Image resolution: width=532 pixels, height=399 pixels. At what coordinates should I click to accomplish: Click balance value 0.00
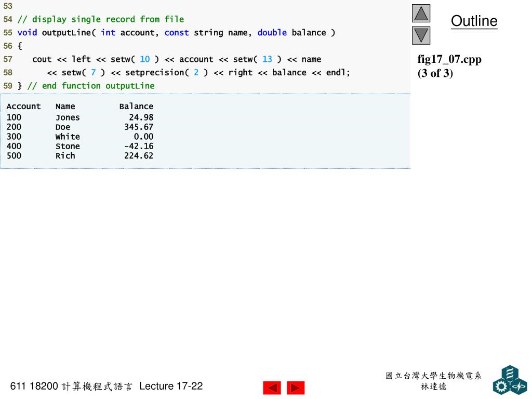pos(143,137)
